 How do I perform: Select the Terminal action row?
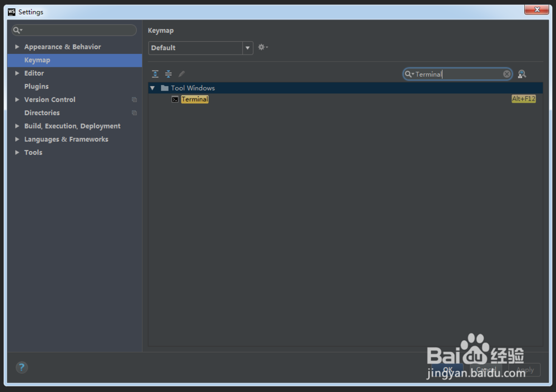(x=345, y=100)
